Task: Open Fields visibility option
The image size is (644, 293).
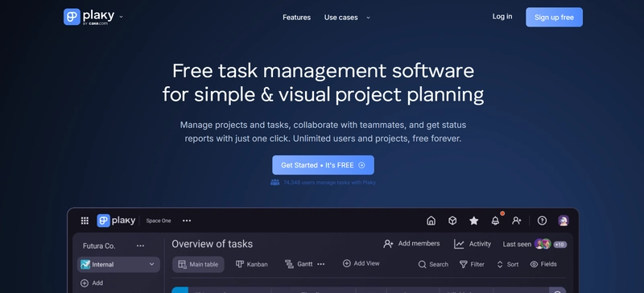Action: (543, 264)
